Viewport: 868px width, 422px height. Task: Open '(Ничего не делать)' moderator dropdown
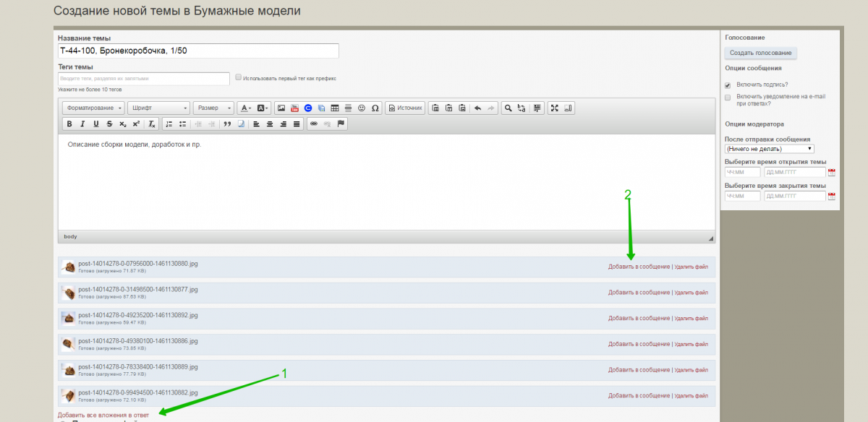point(770,149)
